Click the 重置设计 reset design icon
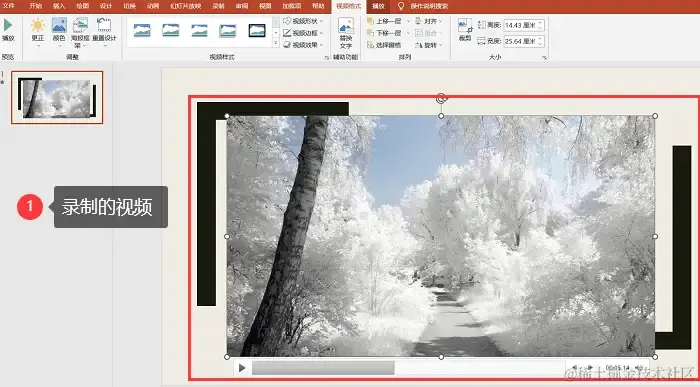Image resolution: width=700 pixels, height=387 pixels. pyautogui.click(x=104, y=25)
